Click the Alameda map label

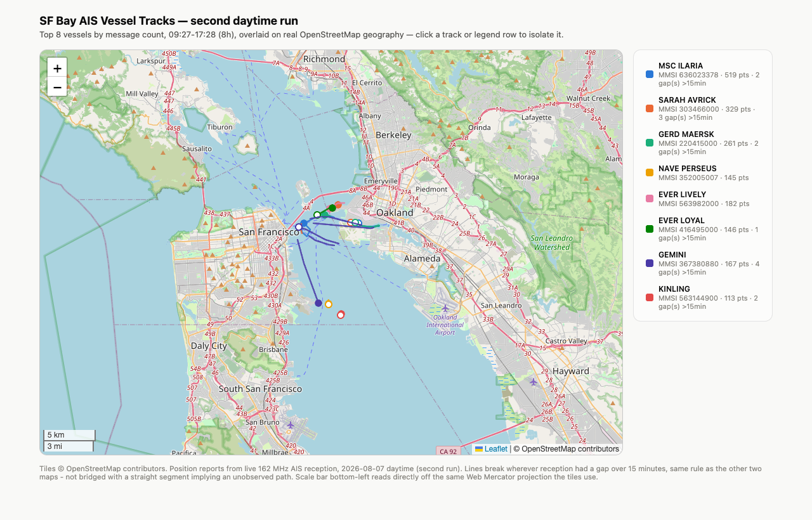(x=422, y=259)
